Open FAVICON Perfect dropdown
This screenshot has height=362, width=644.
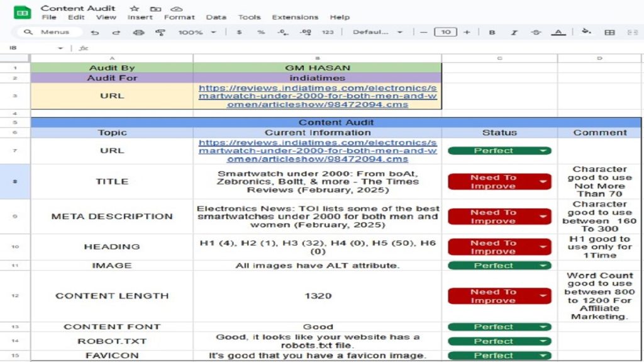point(499,356)
